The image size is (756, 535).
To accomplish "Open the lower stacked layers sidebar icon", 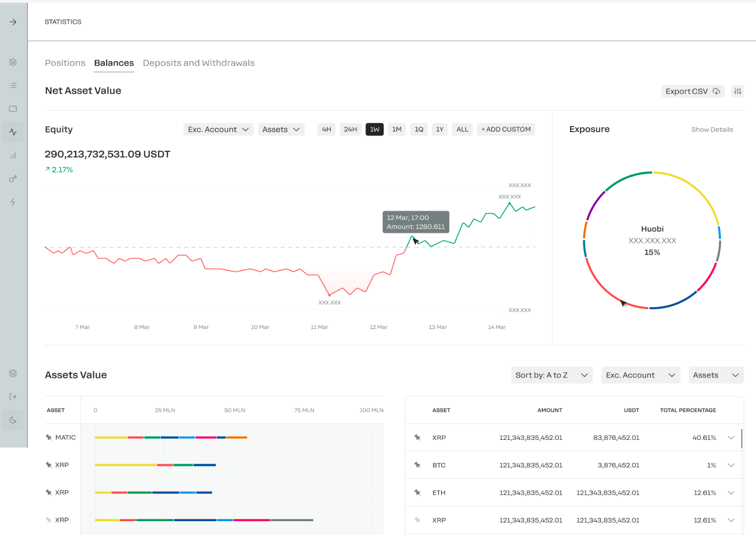I will pos(13,373).
